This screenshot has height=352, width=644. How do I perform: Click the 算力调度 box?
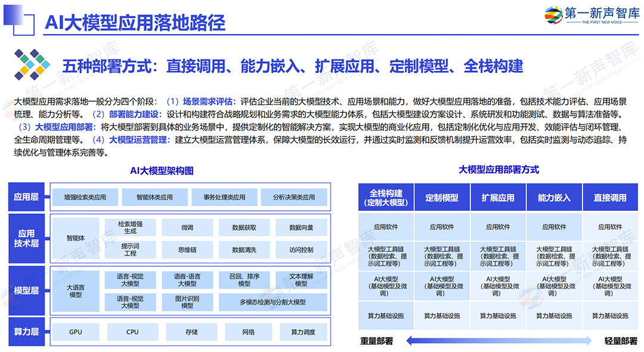coord(303,332)
